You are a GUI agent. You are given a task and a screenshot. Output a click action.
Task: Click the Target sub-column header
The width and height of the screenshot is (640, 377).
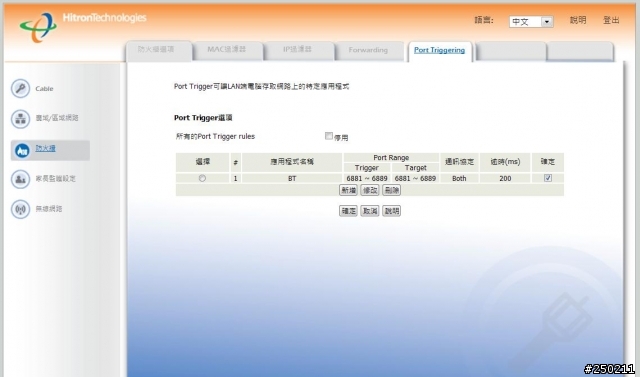[415, 168]
